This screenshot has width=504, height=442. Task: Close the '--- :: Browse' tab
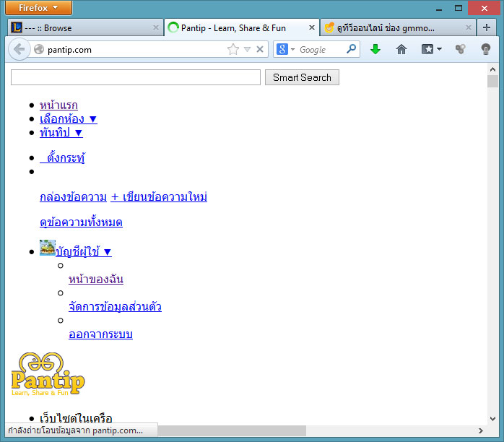coord(156,27)
